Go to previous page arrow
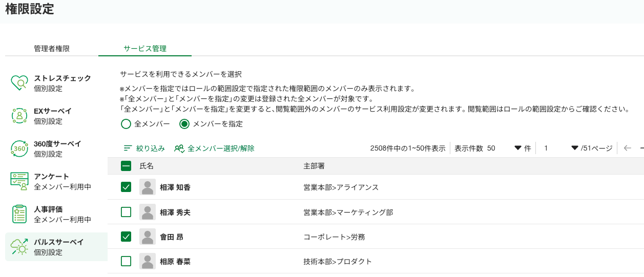Image resolution: width=644 pixels, height=277 pixels. point(628,148)
